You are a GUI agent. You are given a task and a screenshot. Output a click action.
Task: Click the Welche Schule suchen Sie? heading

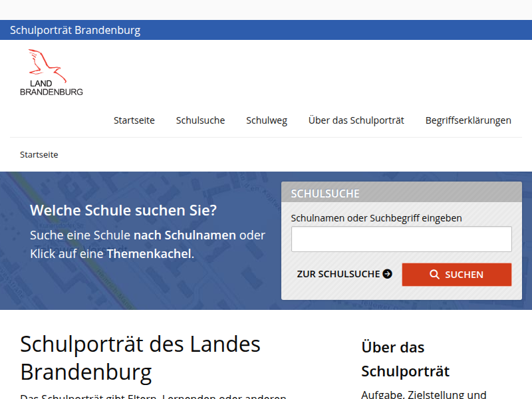point(123,210)
